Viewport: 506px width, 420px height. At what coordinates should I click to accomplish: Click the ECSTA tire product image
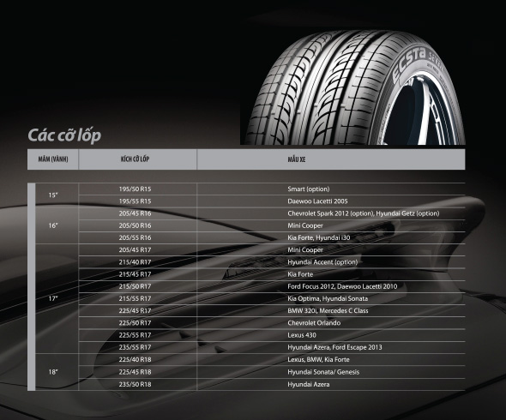352,87
